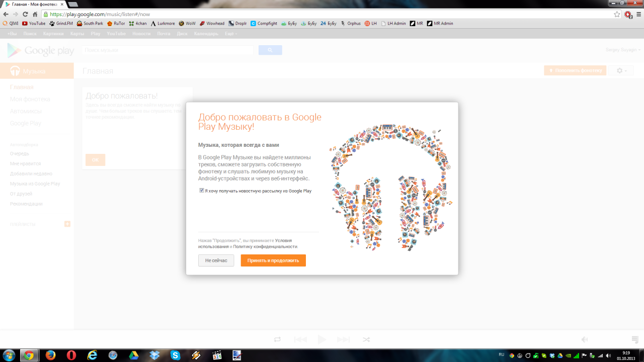Open the WoW bookmark
Screen dimensions: 644x362
pos(188,23)
